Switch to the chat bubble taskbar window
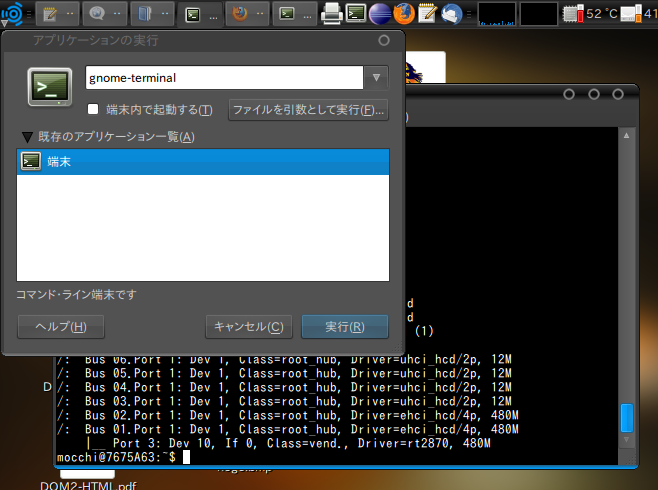 coord(105,14)
